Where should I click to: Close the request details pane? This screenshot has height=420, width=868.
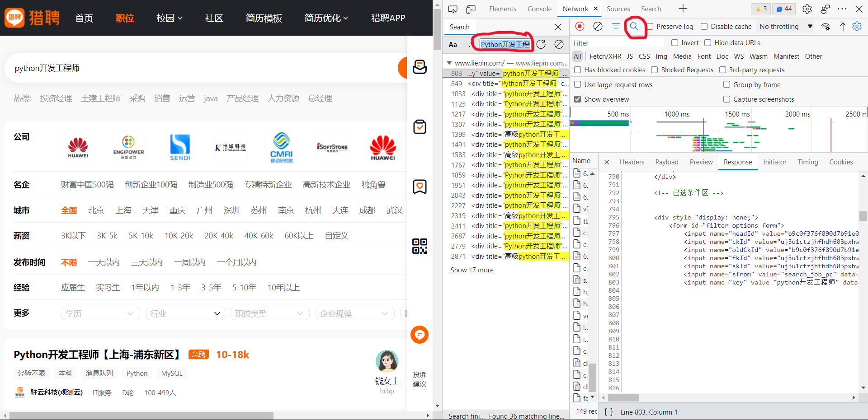tap(607, 162)
